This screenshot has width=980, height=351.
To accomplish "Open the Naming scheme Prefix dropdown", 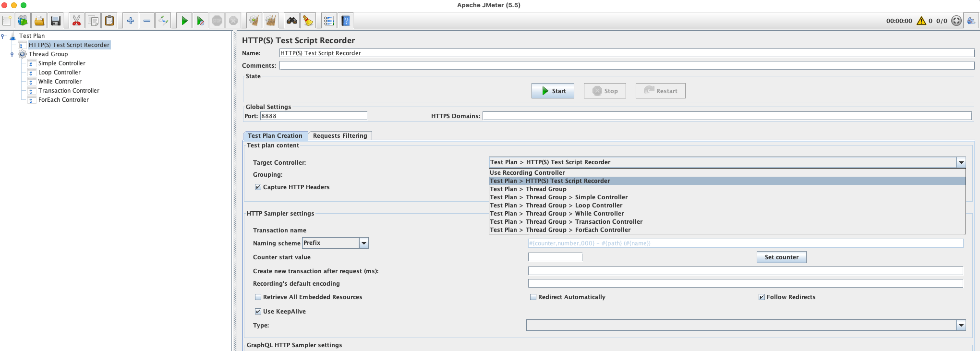I will click(x=364, y=243).
